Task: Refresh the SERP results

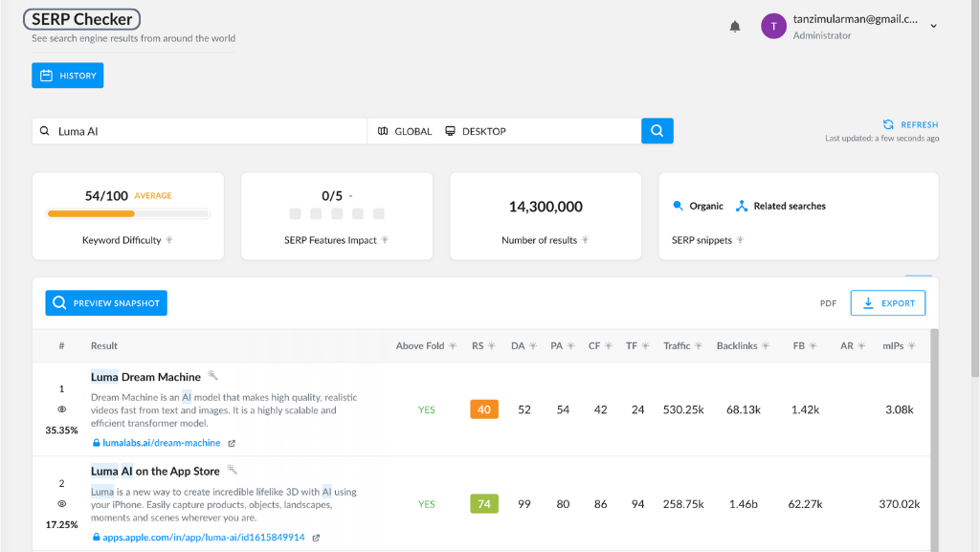Action: [x=911, y=124]
